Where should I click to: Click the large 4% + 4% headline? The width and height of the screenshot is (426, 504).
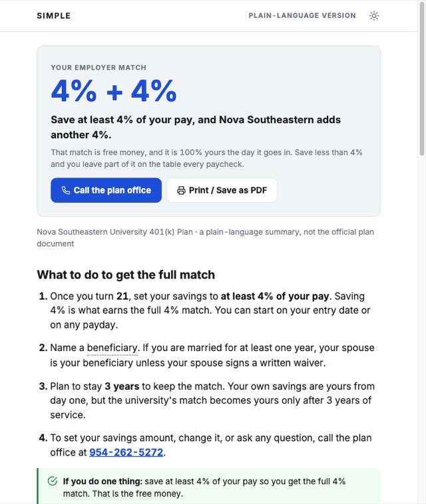[x=114, y=91]
